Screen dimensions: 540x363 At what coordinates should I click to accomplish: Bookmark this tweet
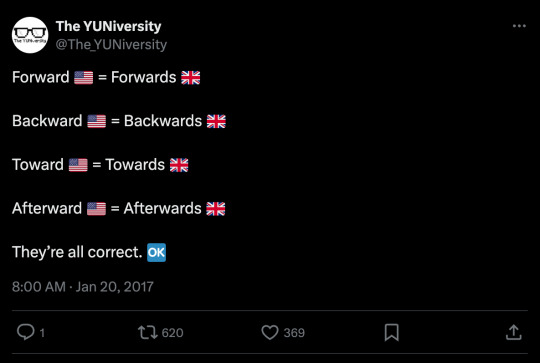392,332
